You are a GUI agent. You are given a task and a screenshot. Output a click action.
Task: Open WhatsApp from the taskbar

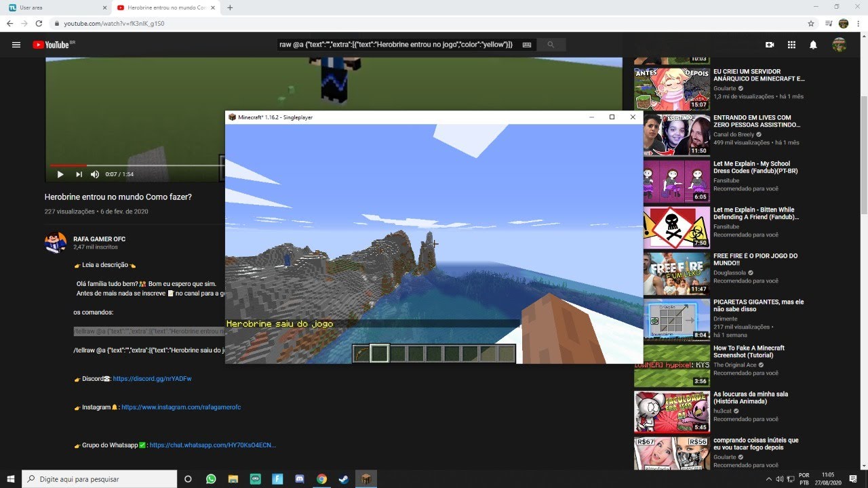(x=211, y=479)
